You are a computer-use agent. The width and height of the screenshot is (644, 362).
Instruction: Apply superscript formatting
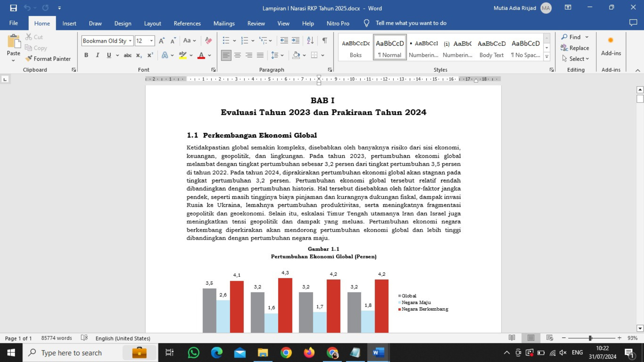click(x=150, y=55)
